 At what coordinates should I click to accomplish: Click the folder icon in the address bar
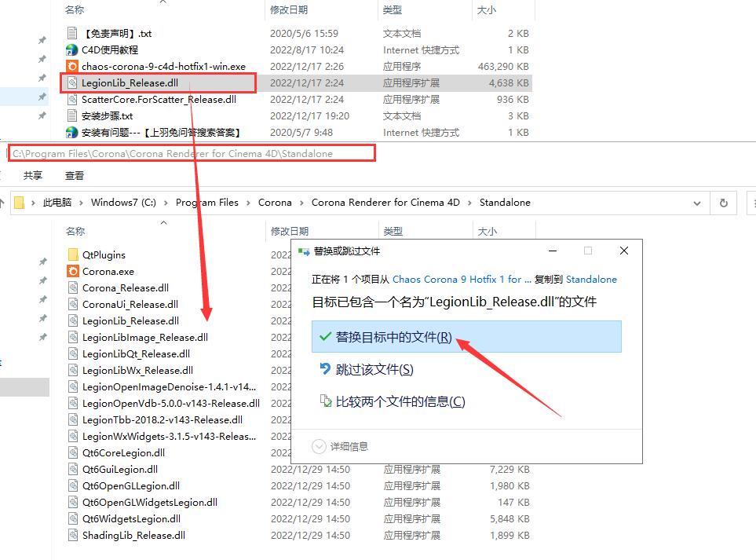[20, 203]
